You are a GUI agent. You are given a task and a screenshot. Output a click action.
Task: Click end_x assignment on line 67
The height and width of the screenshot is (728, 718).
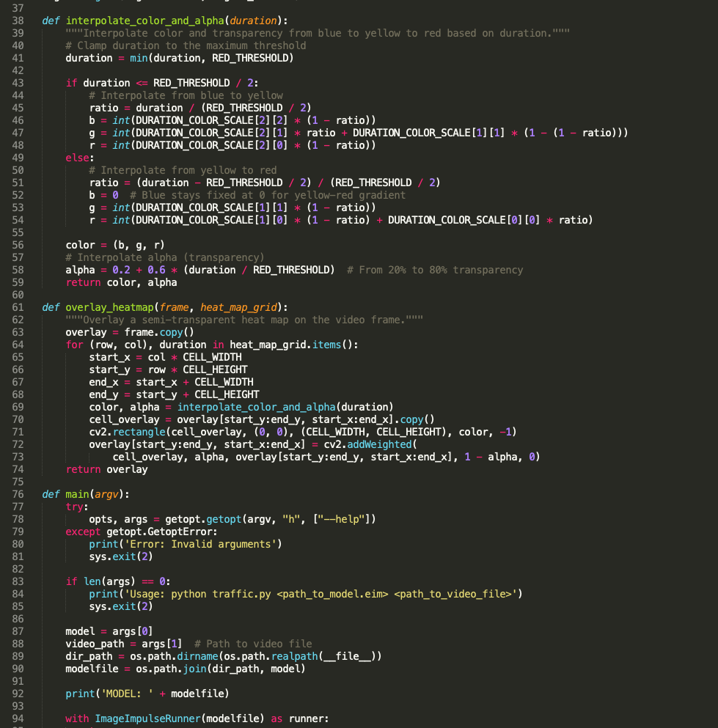click(172, 383)
